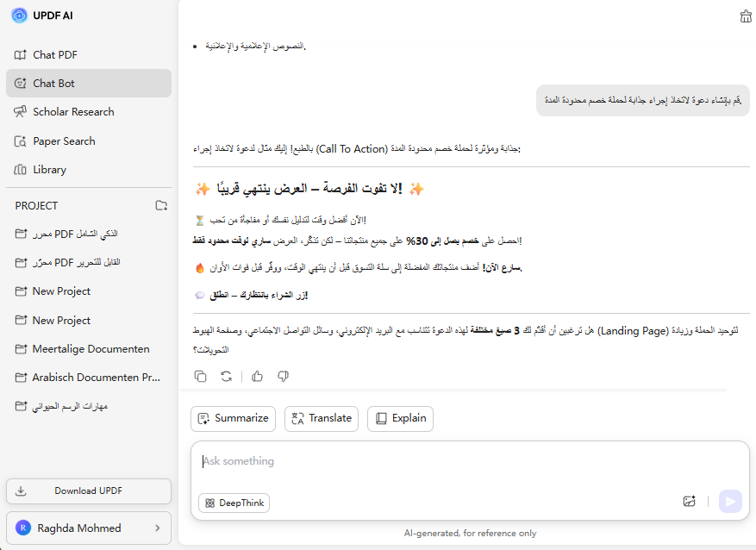Open the Meertalige Documenten project
756x550 pixels.
pyautogui.click(x=91, y=349)
